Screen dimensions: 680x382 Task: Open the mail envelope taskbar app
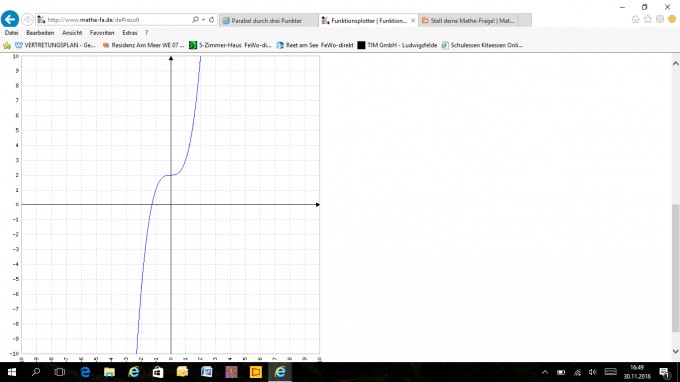(182, 372)
